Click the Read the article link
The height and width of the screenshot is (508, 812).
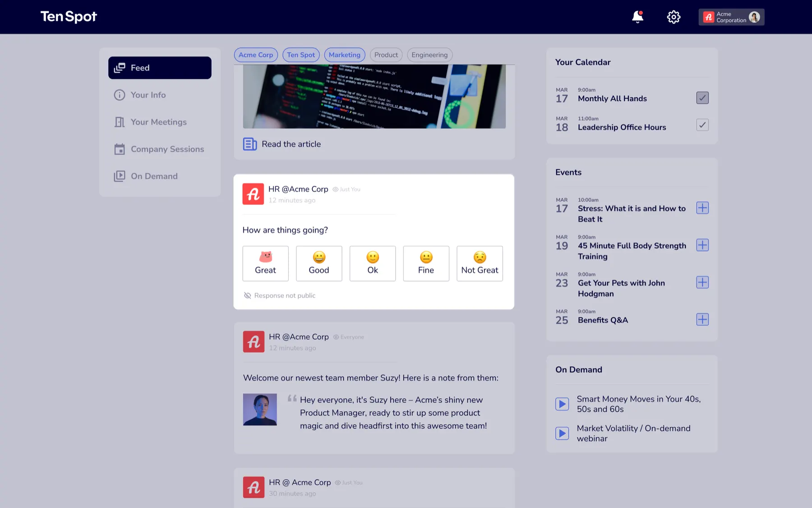[x=291, y=144]
